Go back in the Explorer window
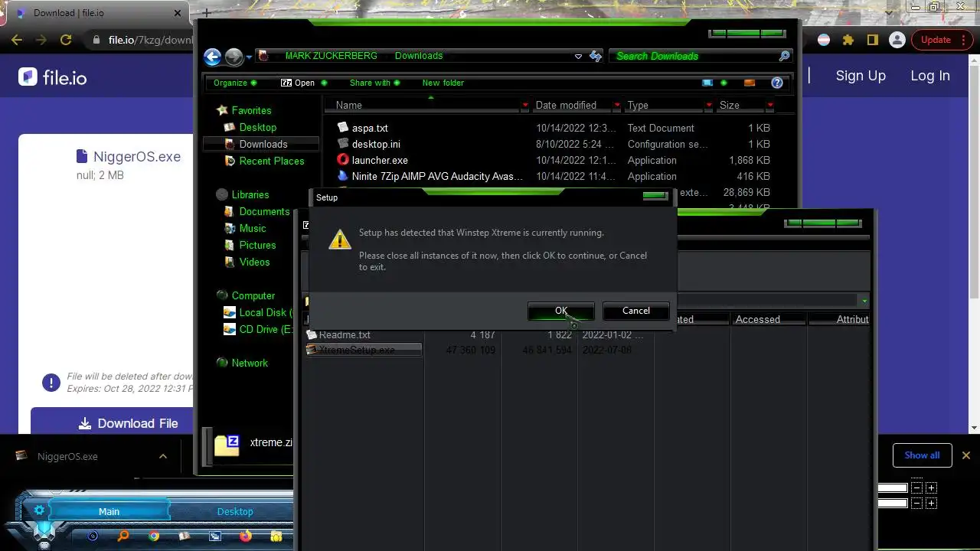 213,56
